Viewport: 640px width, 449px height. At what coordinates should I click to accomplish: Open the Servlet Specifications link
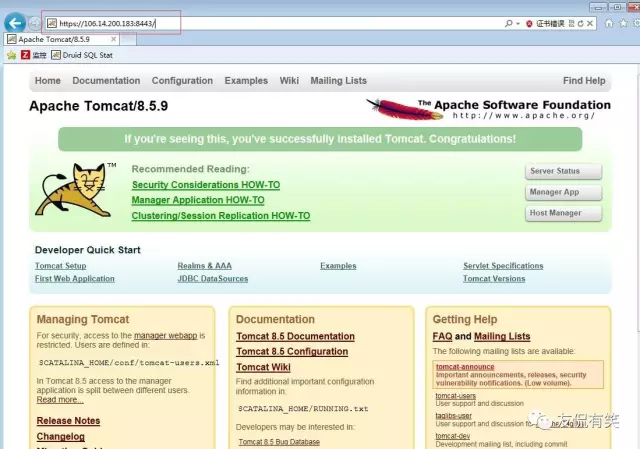pyautogui.click(x=503, y=266)
